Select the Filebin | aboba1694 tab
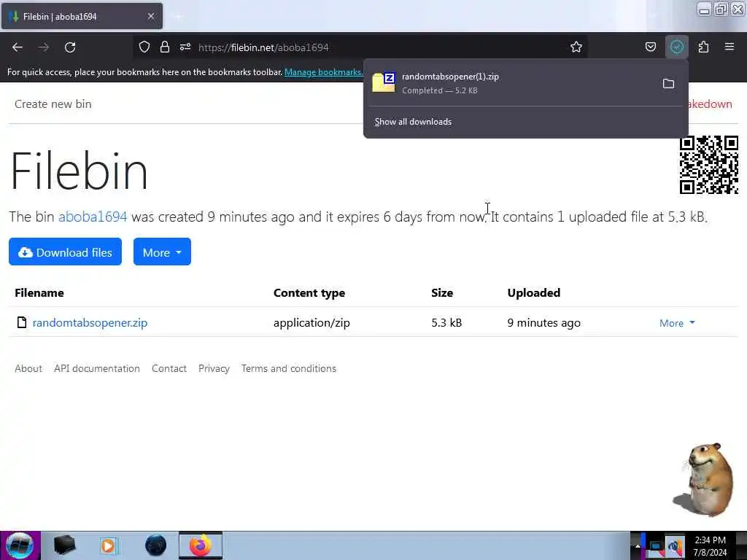Viewport: 747px width, 560px height. tap(82, 17)
